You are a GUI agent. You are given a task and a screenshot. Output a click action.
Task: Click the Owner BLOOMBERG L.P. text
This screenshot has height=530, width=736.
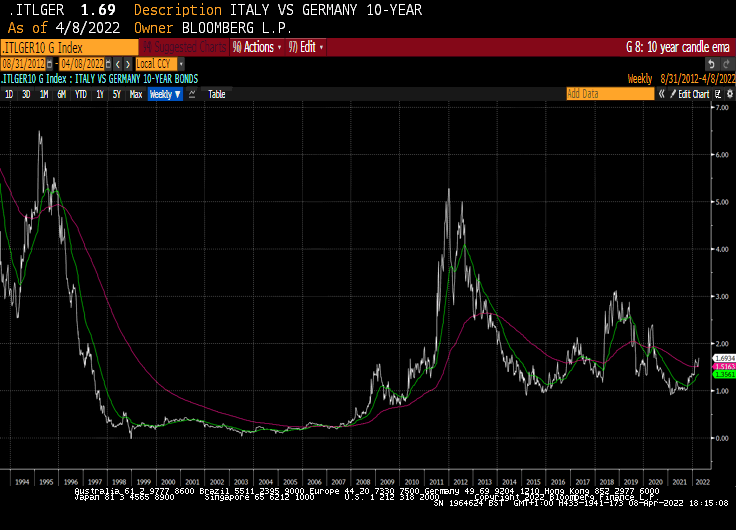point(213,28)
